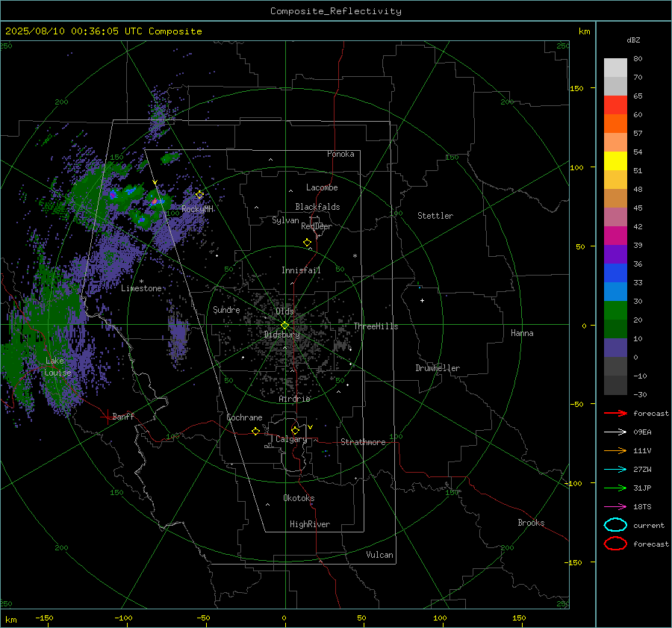Click the Vulcan label

click(x=380, y=555)
